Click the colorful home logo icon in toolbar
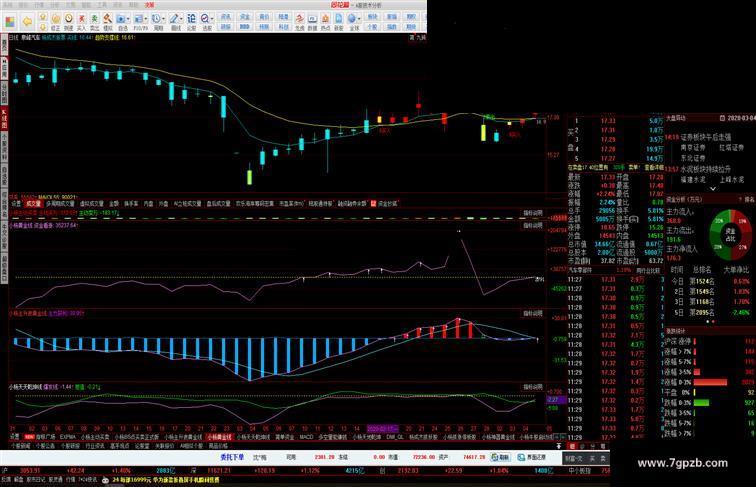Viewport: 756px width, 487px height. [x=10, y=22]
